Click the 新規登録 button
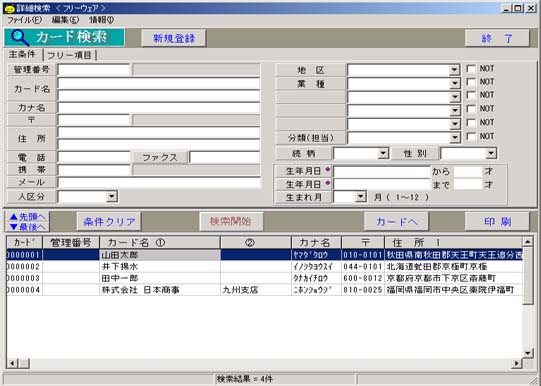This screenshot has height=386, width=541. click(x=174, y=38)
